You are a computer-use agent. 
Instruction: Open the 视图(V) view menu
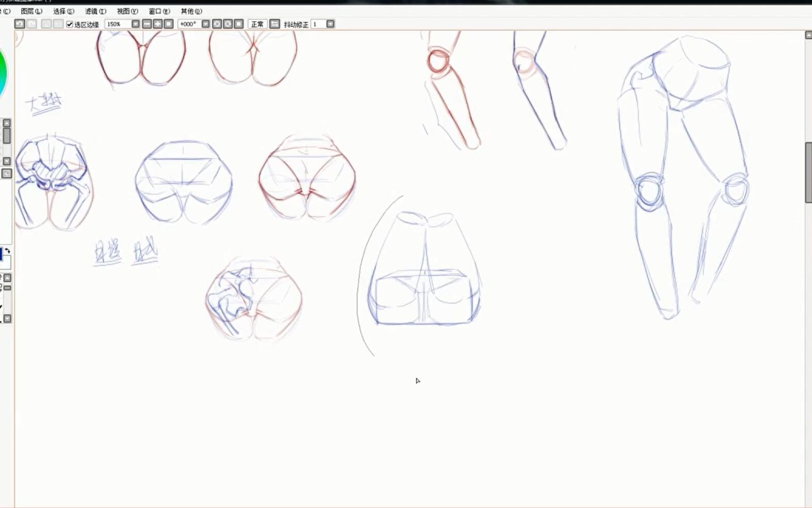click(x=127, y=11)
